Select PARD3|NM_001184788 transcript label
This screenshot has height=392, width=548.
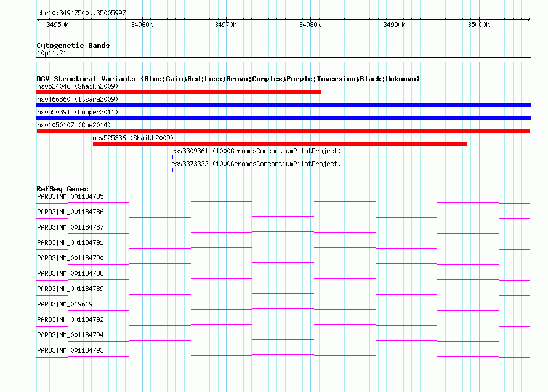pyautogui.click(x=70, y=273)
